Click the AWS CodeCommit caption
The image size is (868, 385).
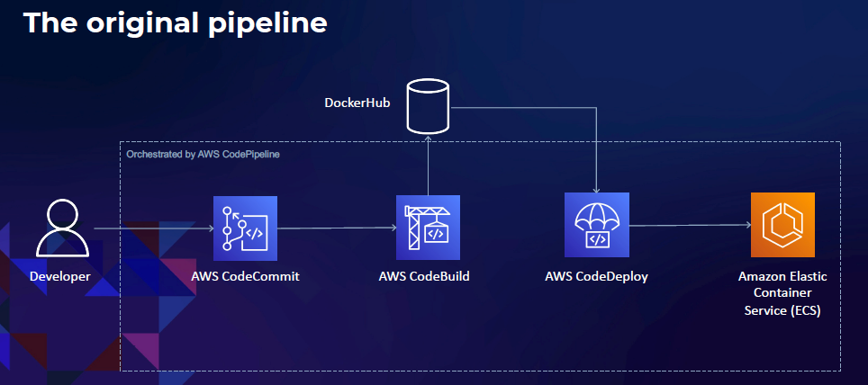[245, 276]
